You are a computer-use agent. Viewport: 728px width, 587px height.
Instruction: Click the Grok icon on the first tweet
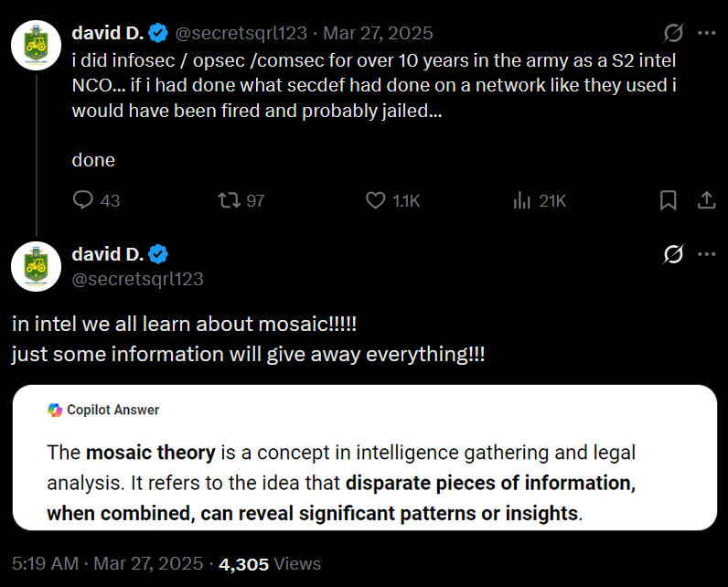tap(673, 33)
